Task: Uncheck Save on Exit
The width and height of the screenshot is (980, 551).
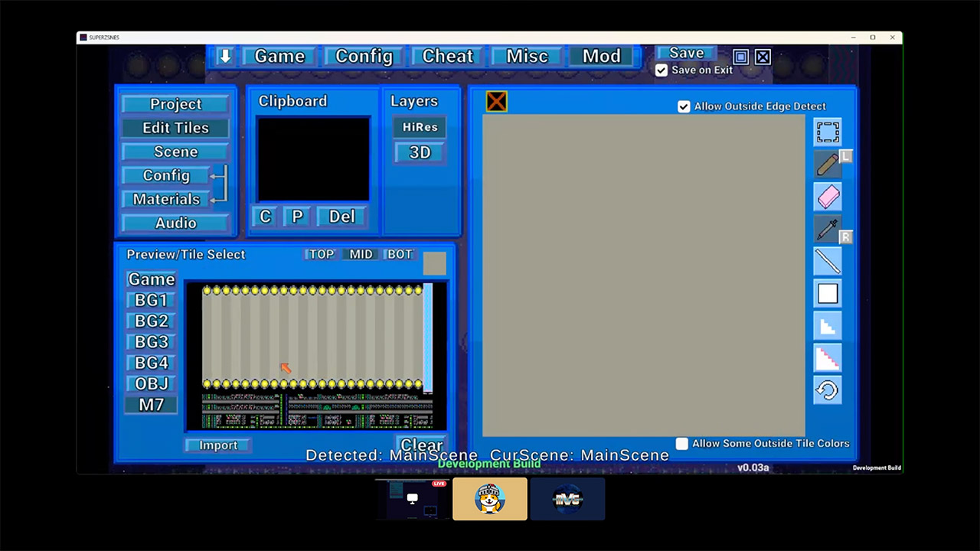Action: coord(661,70)
